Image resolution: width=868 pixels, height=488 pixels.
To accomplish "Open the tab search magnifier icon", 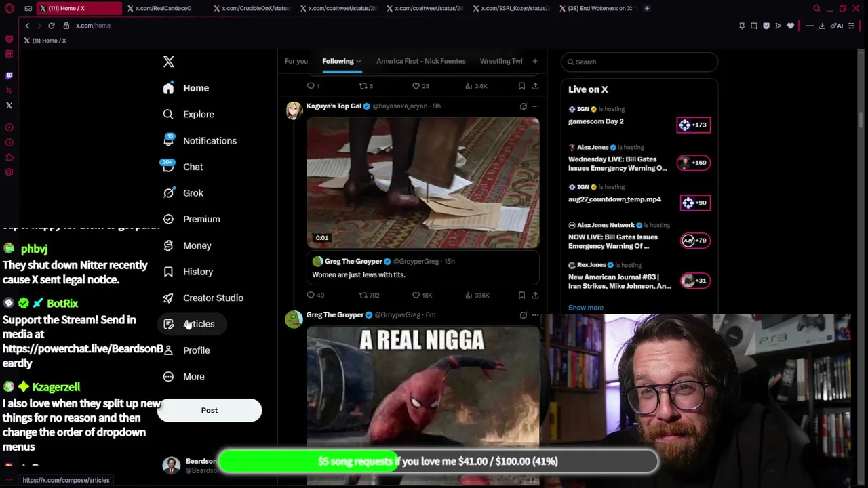I will pos(816,8).
